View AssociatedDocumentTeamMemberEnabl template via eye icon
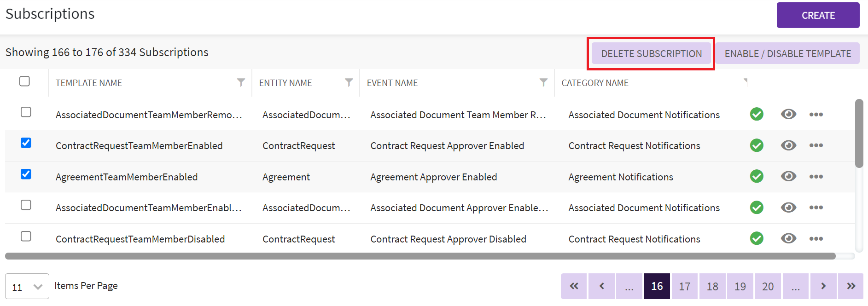The height and width of the screenshot is (306, 868). pyautogui.click(x=788, y=208)
